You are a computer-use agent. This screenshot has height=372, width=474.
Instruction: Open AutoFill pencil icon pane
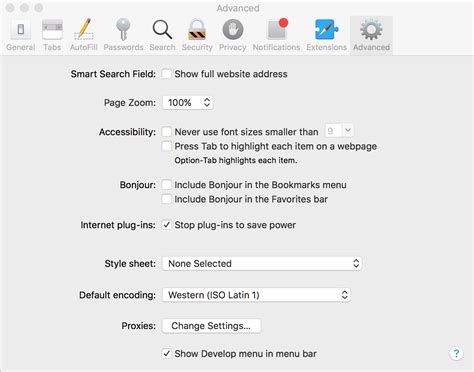84,35
